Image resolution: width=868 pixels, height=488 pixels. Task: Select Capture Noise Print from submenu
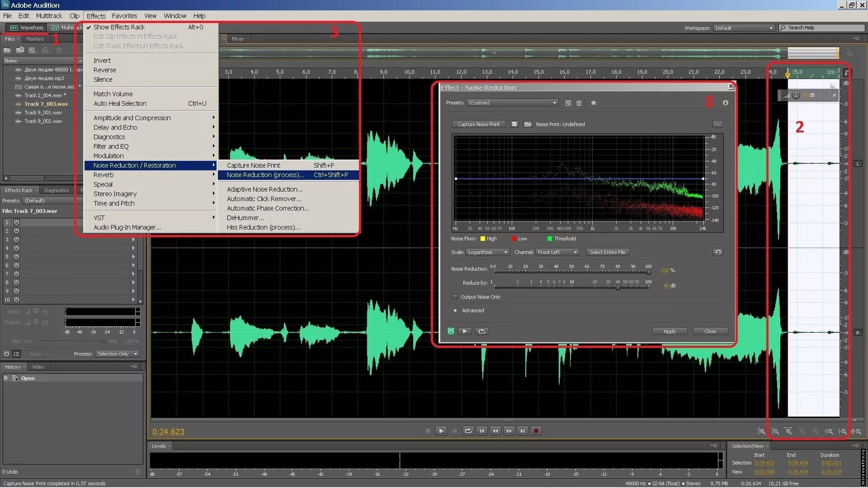[253, 165]
